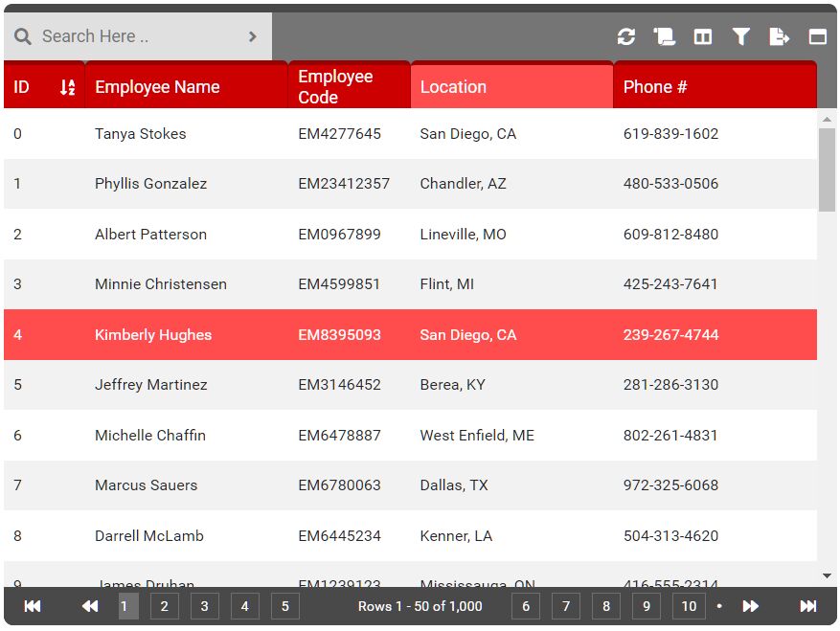Click phone number 802-261-4831

tap(670, 435)
